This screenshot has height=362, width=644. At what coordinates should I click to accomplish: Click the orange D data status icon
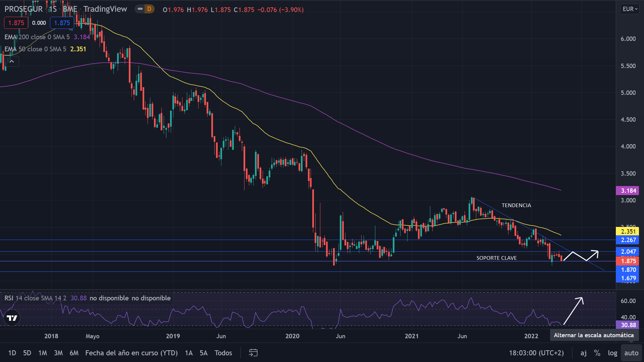(149, 9)
